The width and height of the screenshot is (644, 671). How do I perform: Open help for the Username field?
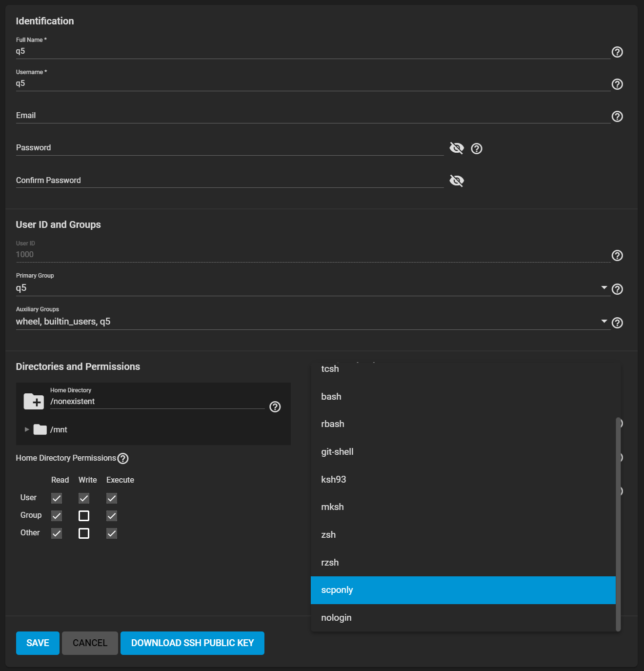[x=617, y=84]
